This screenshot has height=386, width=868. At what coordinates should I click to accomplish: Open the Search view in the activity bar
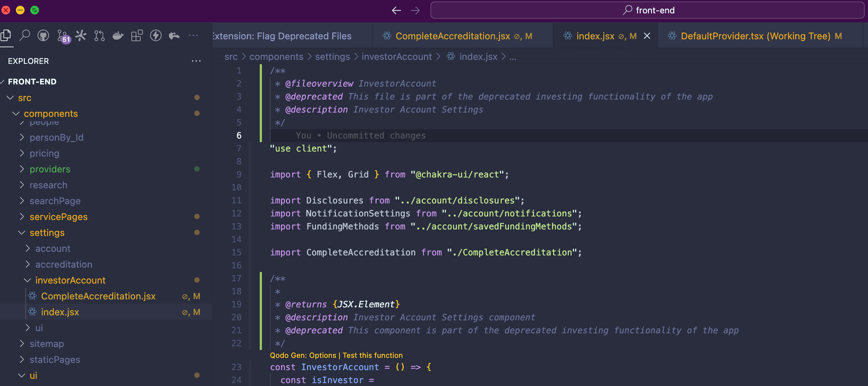25,36
